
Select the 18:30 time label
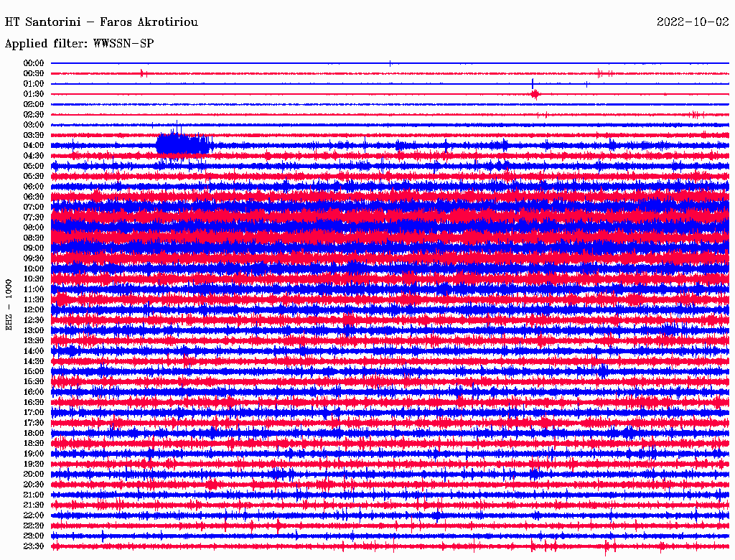34,443
